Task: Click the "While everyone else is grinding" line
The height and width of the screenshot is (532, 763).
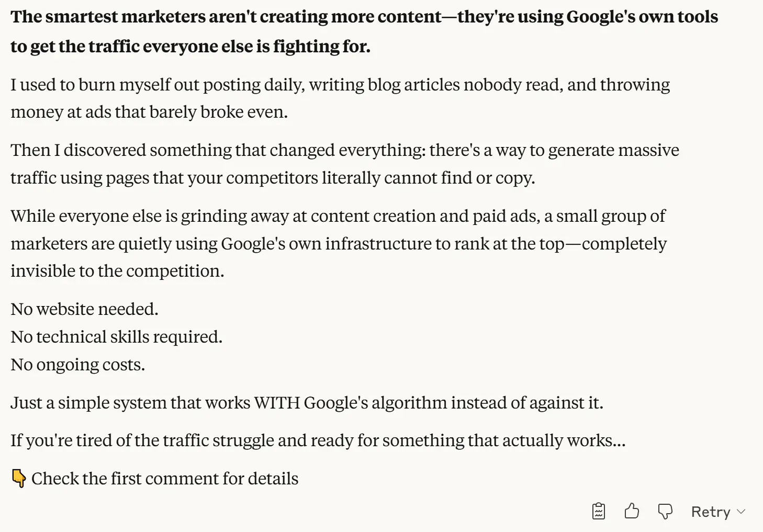Action: tap(338, 216)
